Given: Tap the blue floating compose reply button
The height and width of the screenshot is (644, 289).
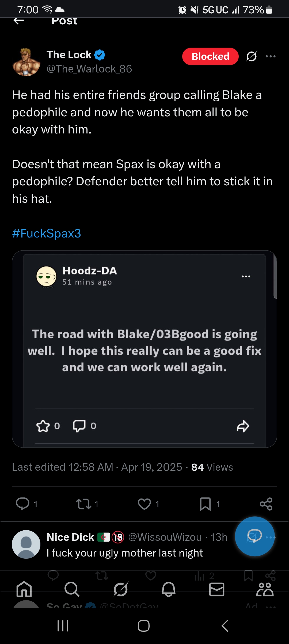Looking at the screenshot, I should point(254,536).
